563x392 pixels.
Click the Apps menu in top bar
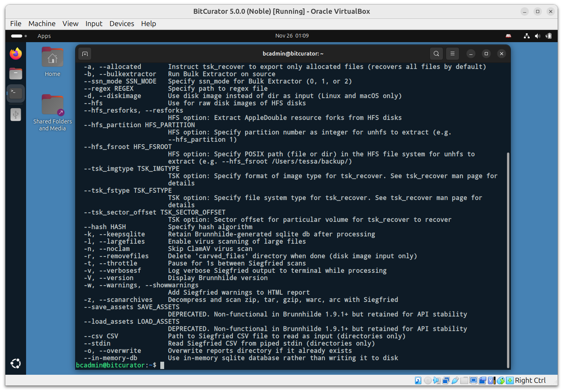(44, 36)
